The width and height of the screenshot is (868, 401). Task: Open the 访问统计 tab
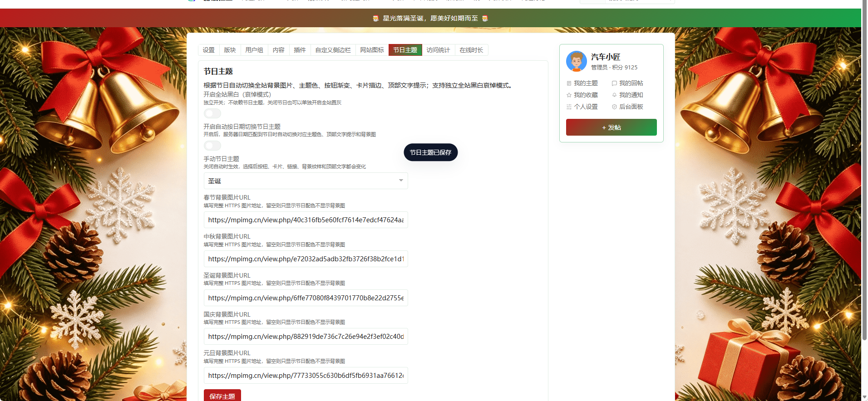click(439, 50)
